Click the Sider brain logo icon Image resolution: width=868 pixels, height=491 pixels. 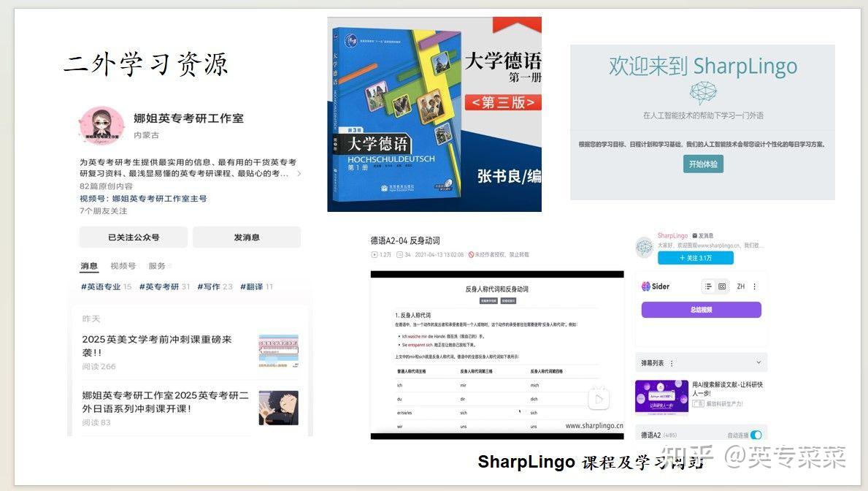pyautogui.click(x=645, y=286)
